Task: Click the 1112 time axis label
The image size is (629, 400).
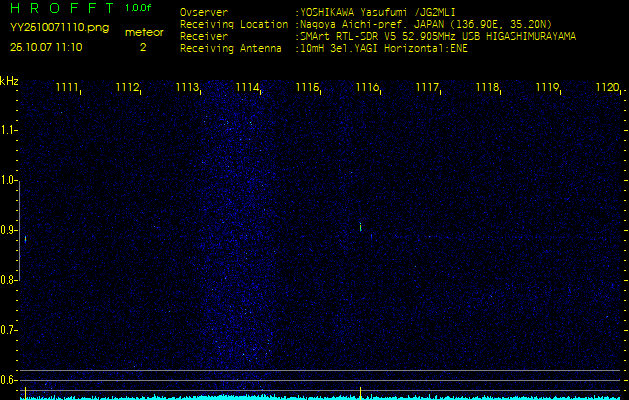Action: [x=127, y=87]
